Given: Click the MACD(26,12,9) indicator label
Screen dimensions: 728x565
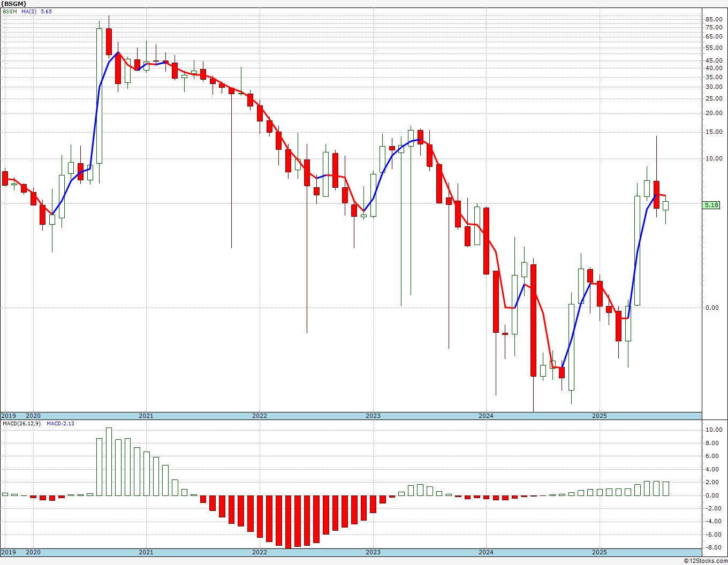Looking at the screenshot, I should pyautogui.click(x=21, y=424).
